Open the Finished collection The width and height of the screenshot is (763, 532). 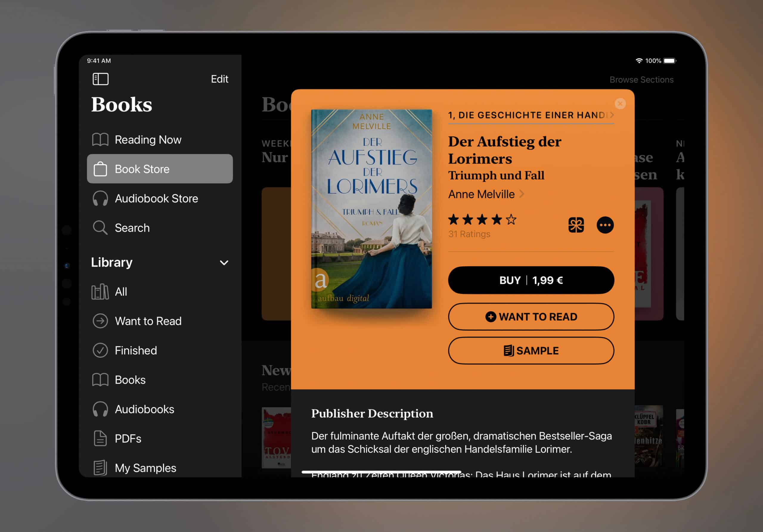[160, 350]
